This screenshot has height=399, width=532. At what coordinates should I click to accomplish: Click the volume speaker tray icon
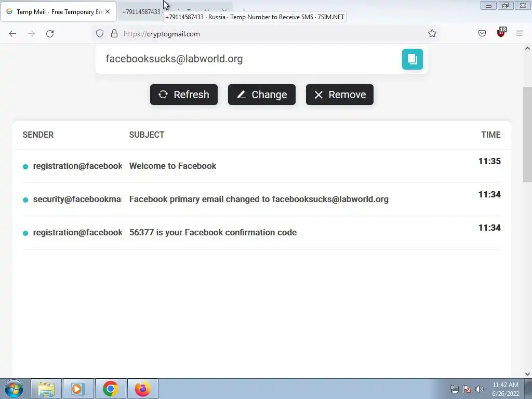(479, 389)
